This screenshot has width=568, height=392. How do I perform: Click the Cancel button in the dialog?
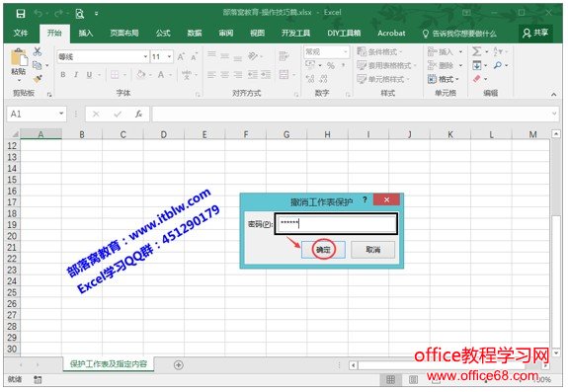point(372,250)
